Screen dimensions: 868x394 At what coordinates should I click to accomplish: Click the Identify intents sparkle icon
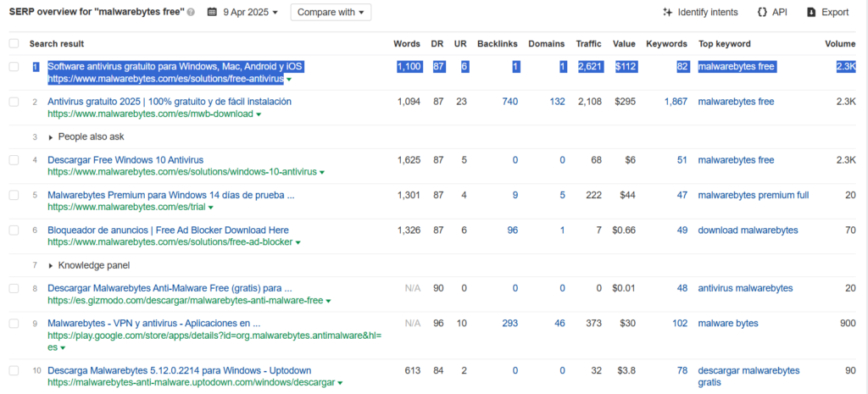[x=668, y=12]
